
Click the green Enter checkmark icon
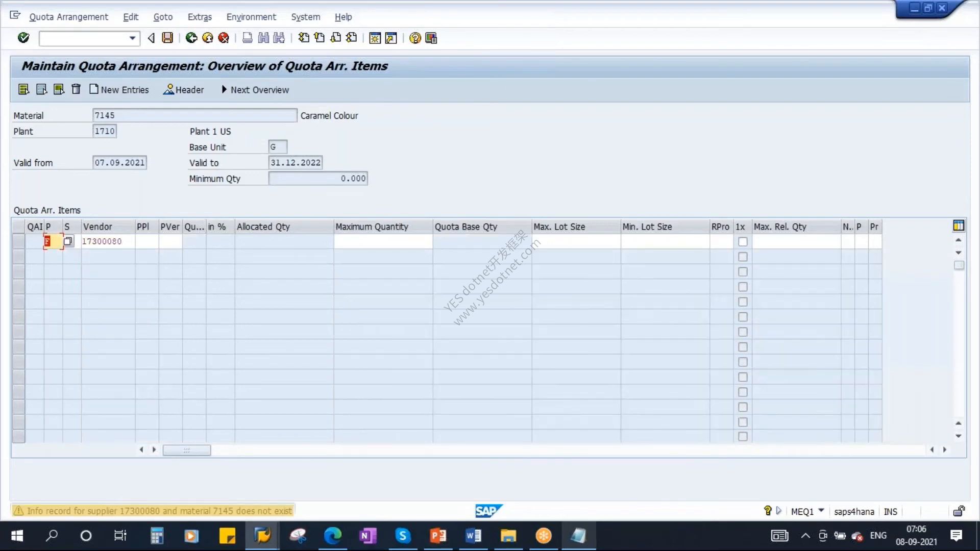(23, 38)
